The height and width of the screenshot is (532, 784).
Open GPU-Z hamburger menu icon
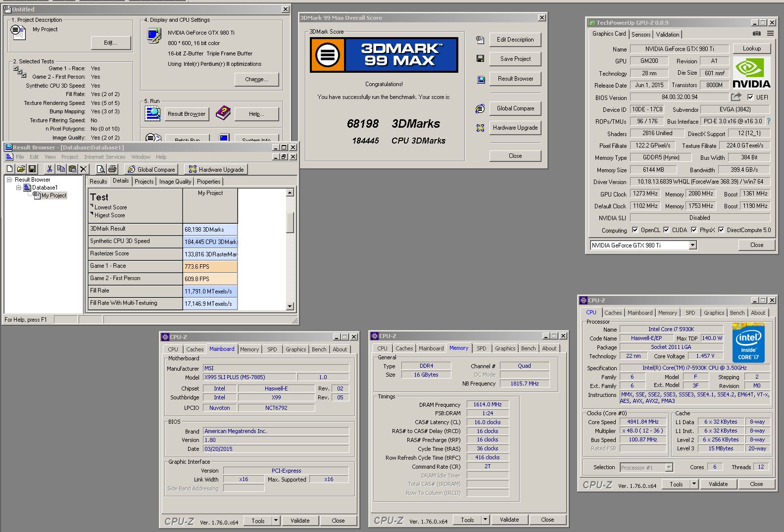tap(770, 33)
